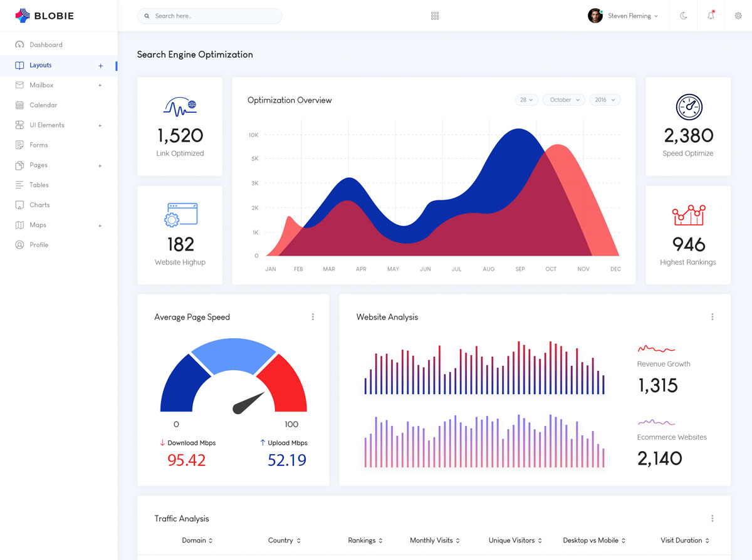
Task: Open Dashboard in the sidebar
Action: (46, 45)
